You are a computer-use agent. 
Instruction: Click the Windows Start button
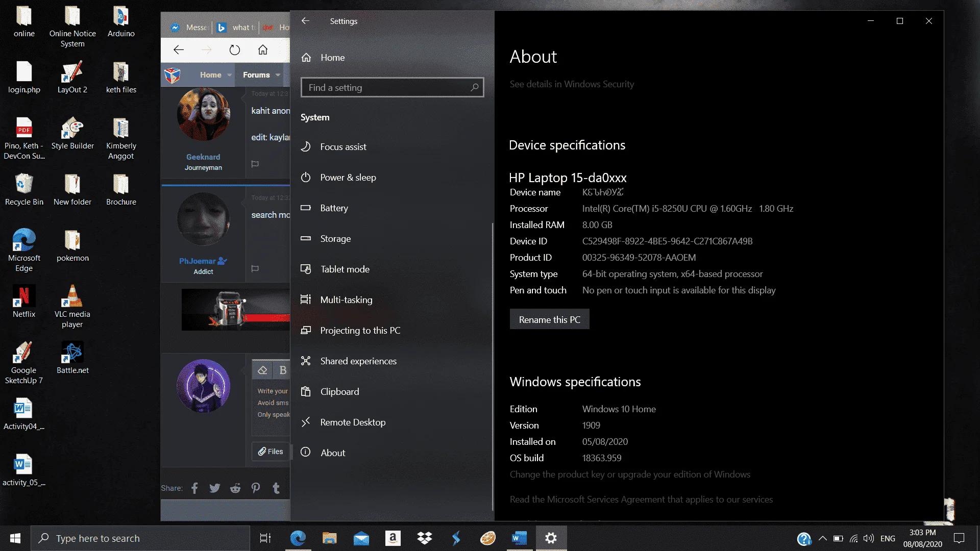pos(15,538)
